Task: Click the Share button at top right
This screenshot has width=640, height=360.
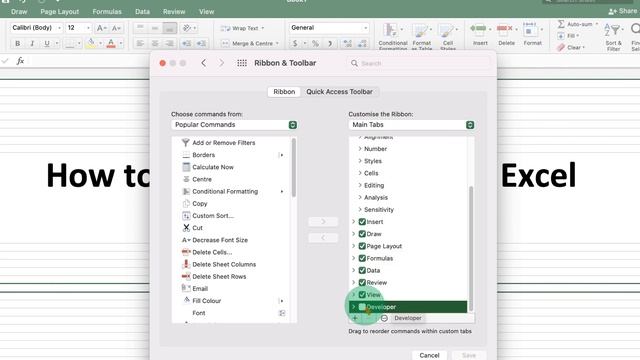Action: tap(622, 12)
